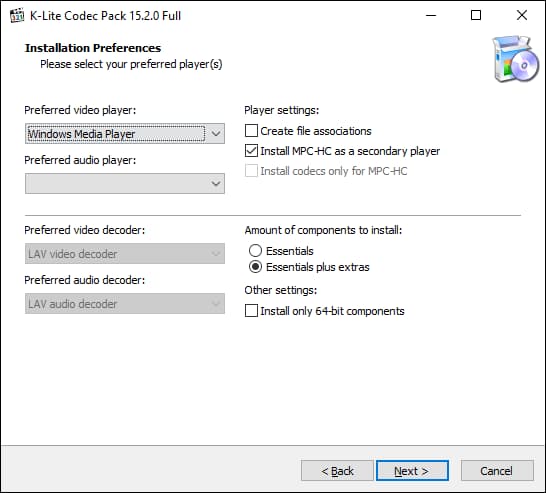Click the K-Lite Codec Pack title bar icon
The height and width of the screenshot is (493, 546).
[17, 16]
